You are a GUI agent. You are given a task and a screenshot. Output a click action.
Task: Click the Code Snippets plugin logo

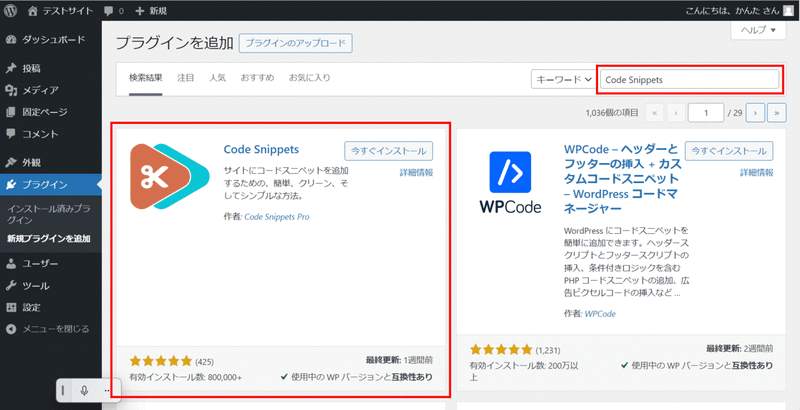pyautogui.click(x=169, y=176)
